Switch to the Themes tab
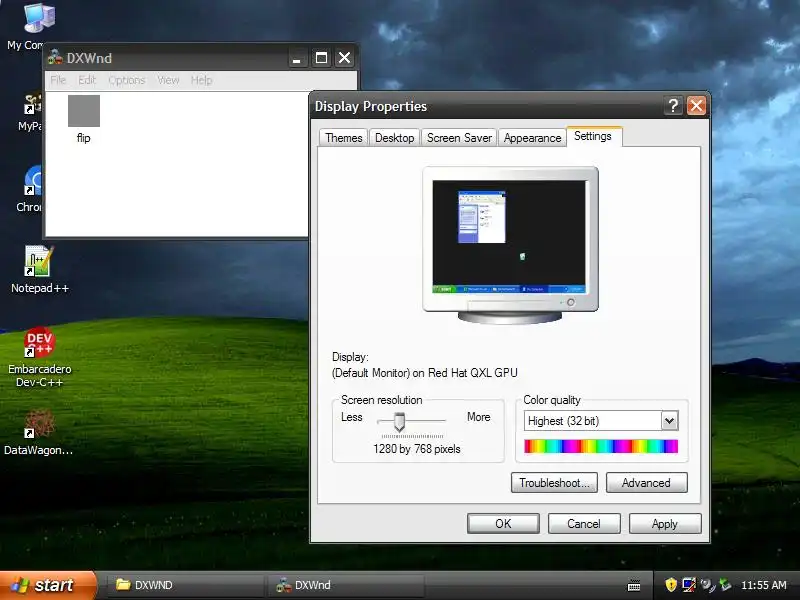Image resolution: width=800 pixels, height=600 pixels. click(x=344, y=138)
